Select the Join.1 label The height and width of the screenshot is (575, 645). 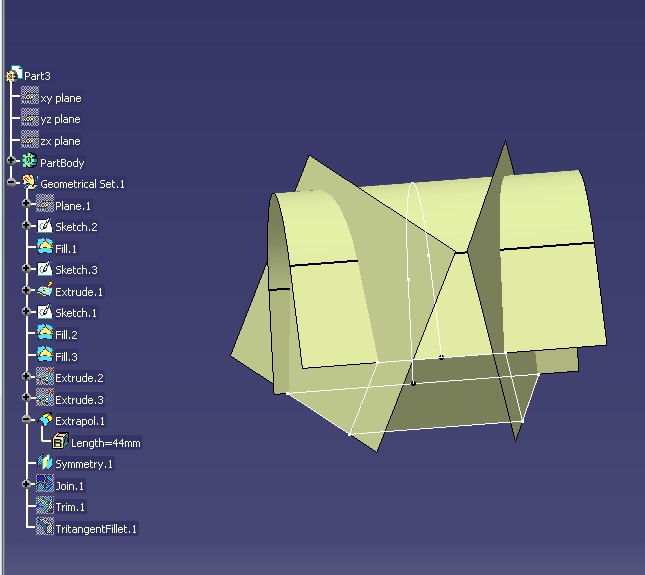pos(70,486)
